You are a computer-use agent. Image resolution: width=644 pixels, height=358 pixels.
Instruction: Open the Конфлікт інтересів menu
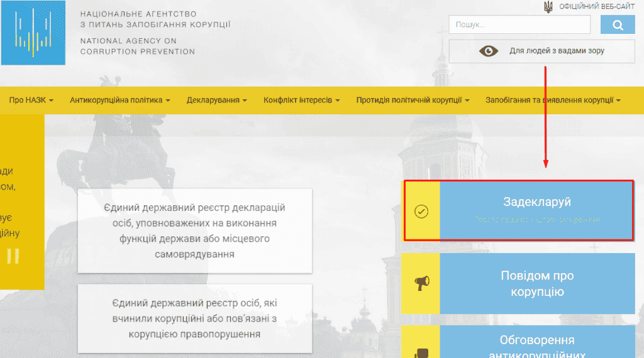click(x=301, y=100)
